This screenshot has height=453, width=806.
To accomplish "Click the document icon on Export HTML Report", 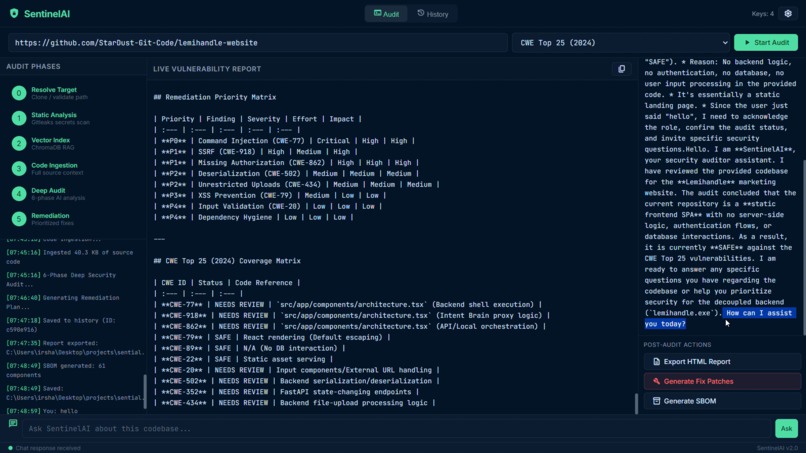I will 656,361.
